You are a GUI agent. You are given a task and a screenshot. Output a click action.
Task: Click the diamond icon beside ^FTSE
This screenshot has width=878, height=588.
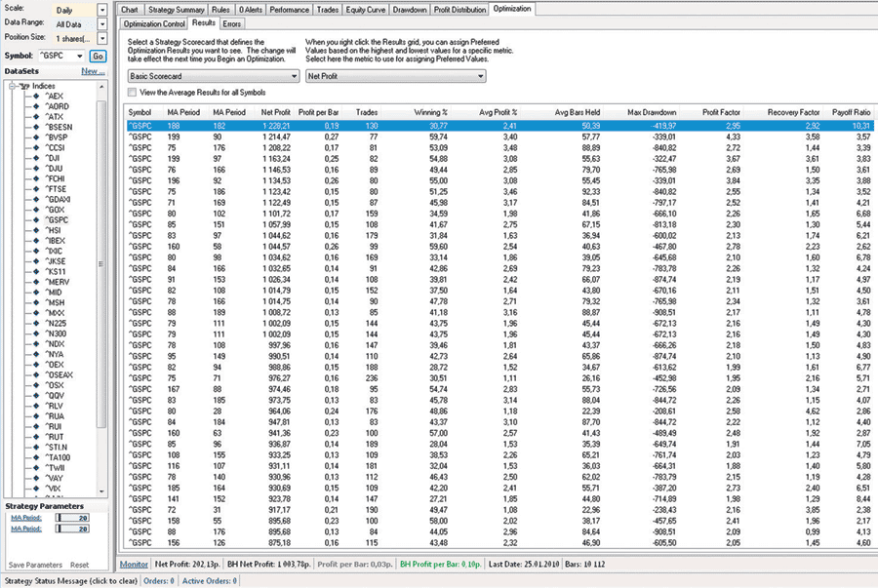[36, 189]
